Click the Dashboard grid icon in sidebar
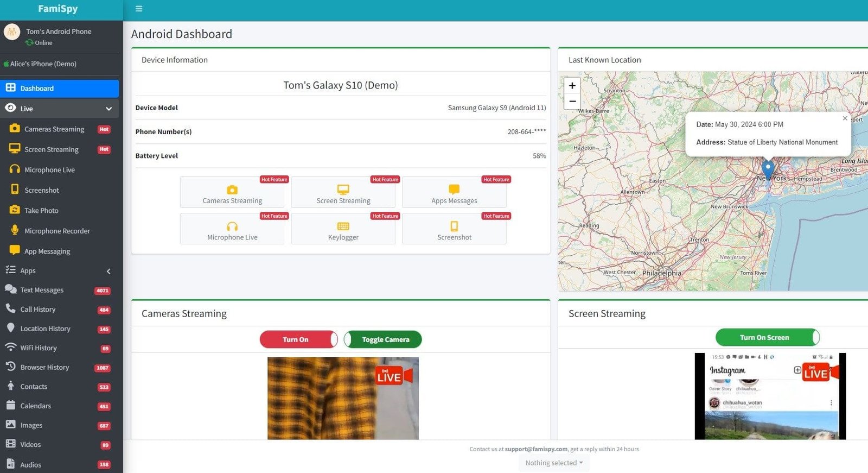The height and width of the screenshot is (473, 868). coord(10,87)
